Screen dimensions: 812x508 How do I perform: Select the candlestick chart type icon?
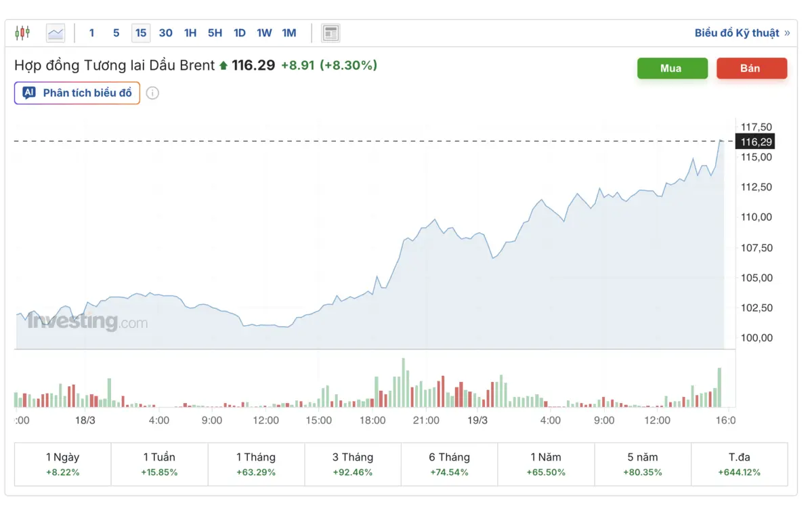(22, 32)
